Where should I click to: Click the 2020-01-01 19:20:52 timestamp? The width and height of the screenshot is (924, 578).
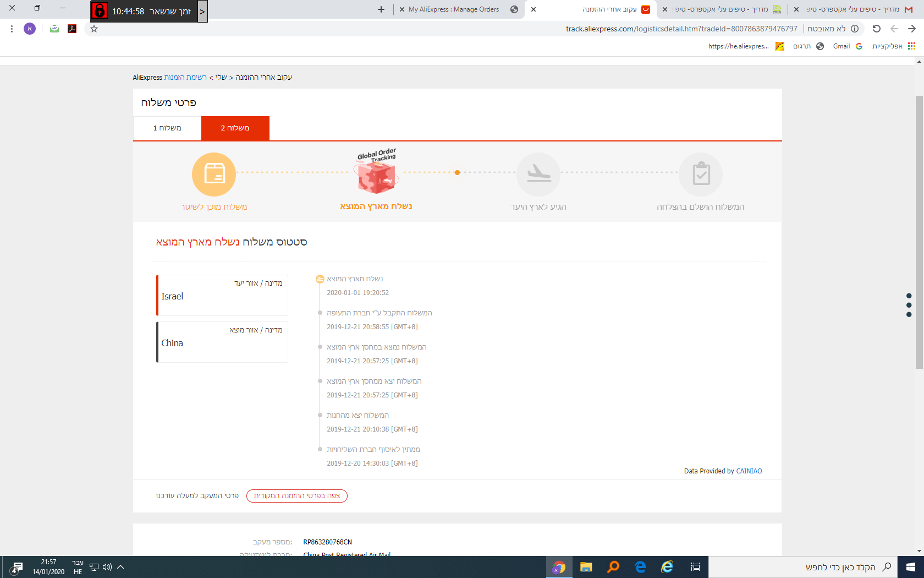tap(358, 293)
